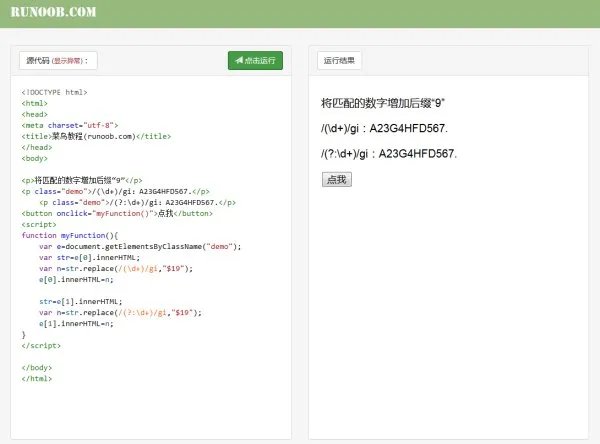
Task: Click the var str=e[0].innerHTML; line
Action: (90, 258)
